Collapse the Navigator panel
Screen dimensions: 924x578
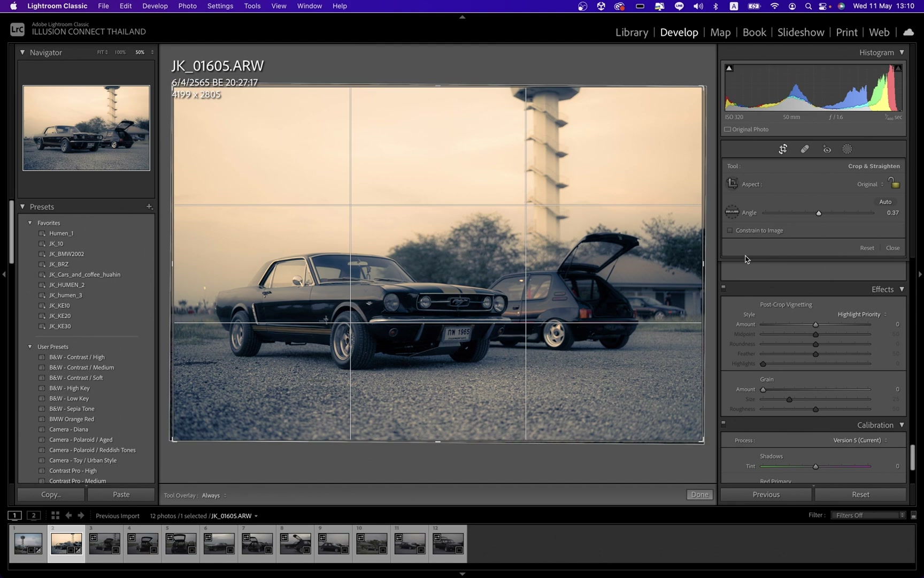[x=22, y=52]
